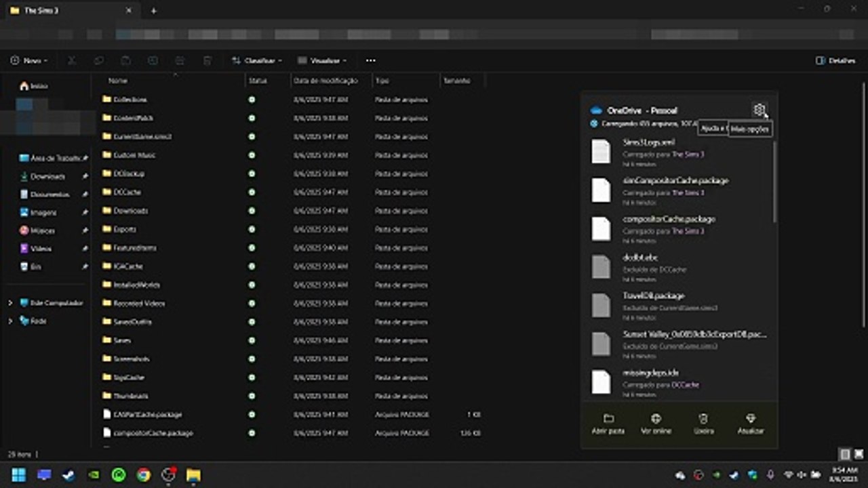Open Downloads in the navigation sidebar
This screenshot has width=868, height=488.
point(42,176)
